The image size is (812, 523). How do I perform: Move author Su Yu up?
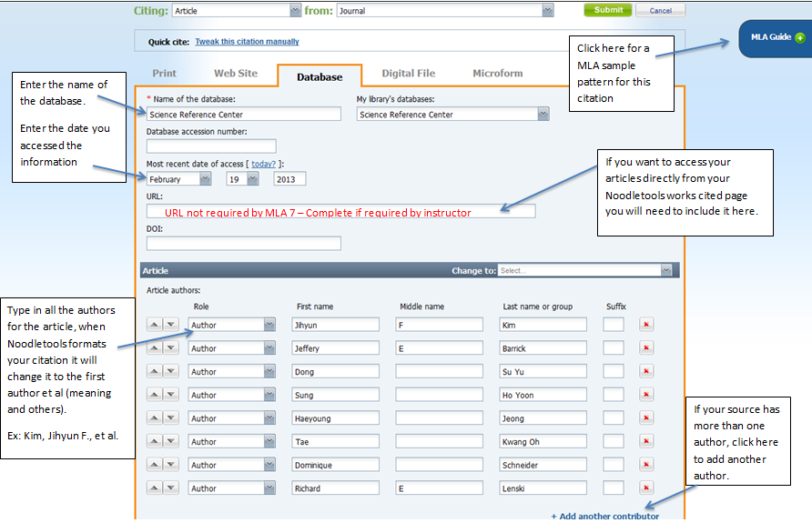pyautogui.click(x=155, y=371)
